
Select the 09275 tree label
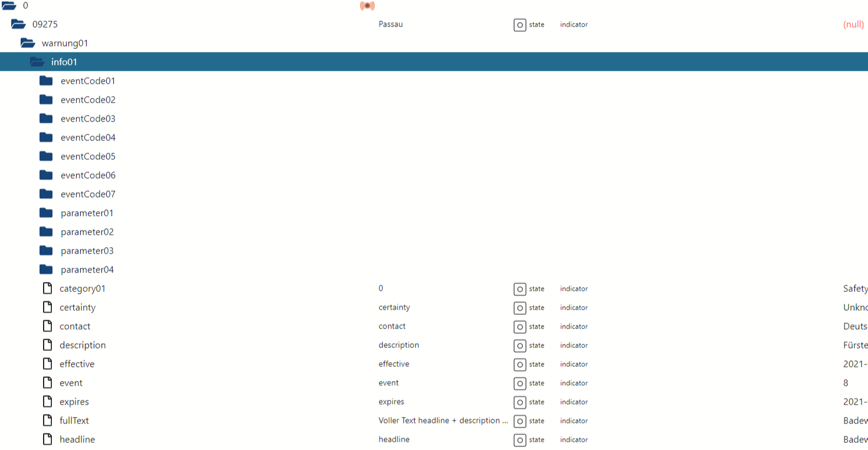pyautogui.click(x=45, y=24)
